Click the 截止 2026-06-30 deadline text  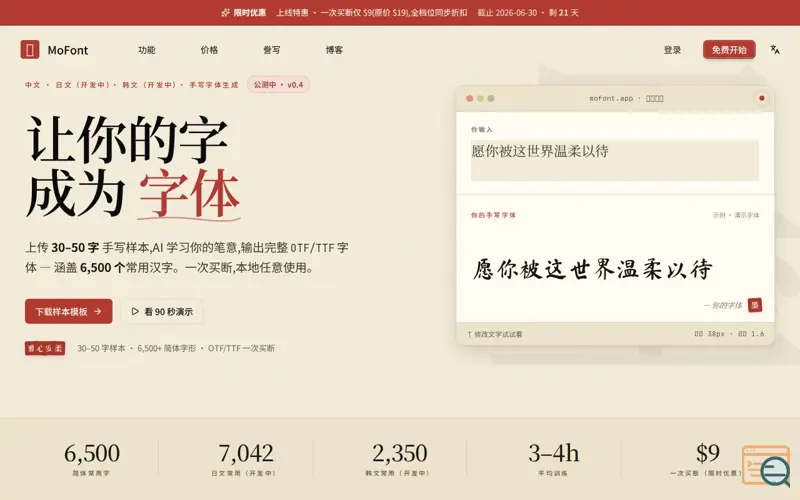point(507,13)
